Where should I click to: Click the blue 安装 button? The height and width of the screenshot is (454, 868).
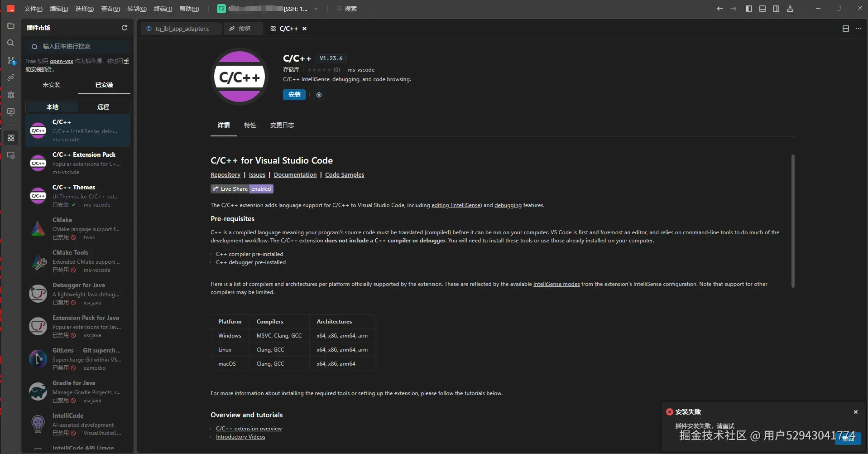click(294, 94)
